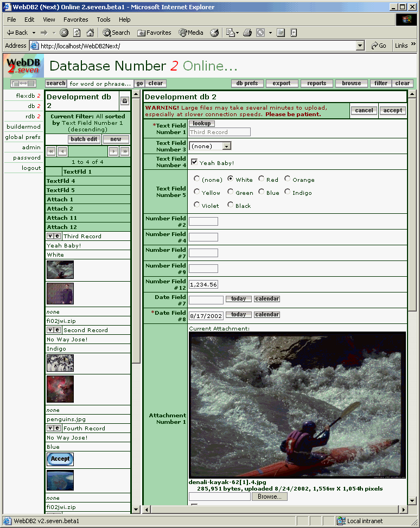Select the Orange radio button
The width and height of the screenshot is (420, 528).
click(287, 179)
